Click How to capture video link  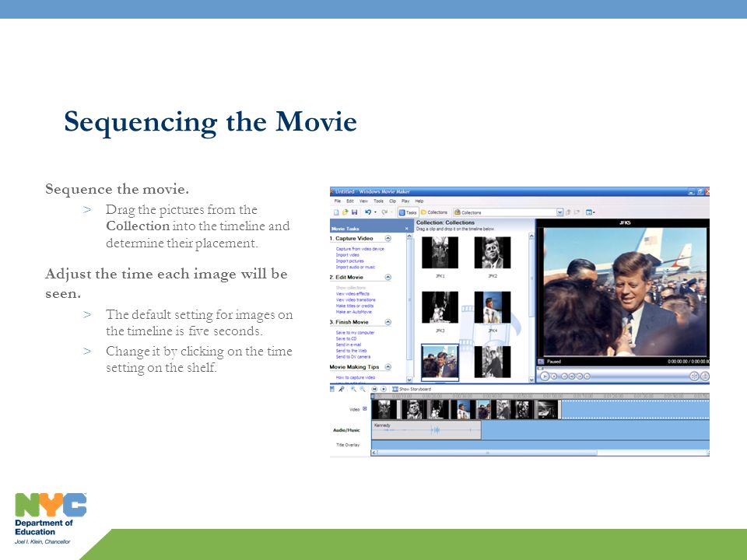pyautogui.click(x=355, y=377)
